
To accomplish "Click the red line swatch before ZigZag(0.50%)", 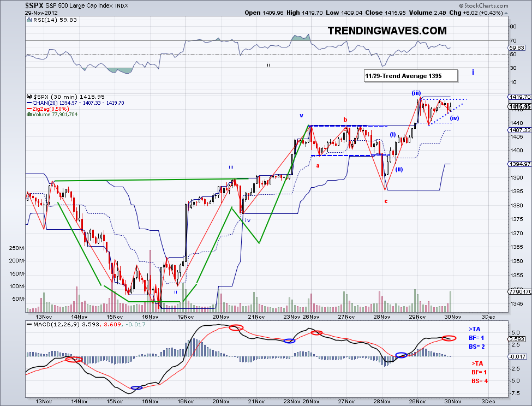I will click(29, 109).
